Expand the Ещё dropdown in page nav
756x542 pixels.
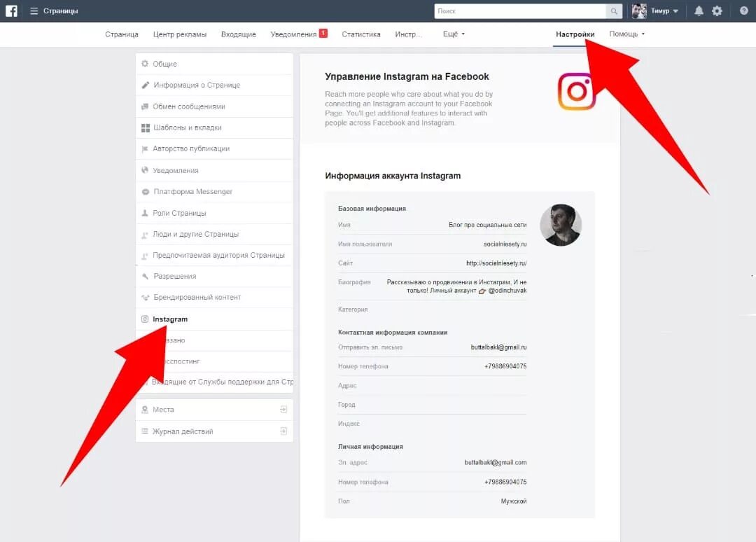[x=454, y=34]
